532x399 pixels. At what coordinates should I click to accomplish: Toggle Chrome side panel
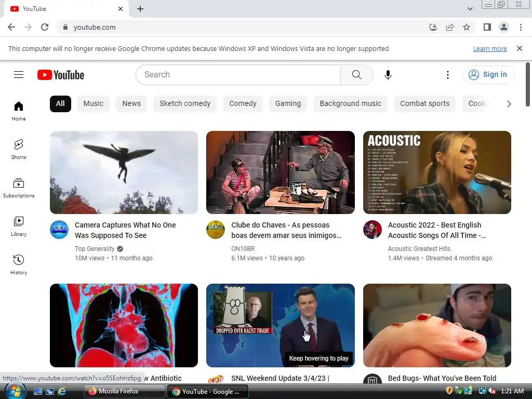point(487,27)
